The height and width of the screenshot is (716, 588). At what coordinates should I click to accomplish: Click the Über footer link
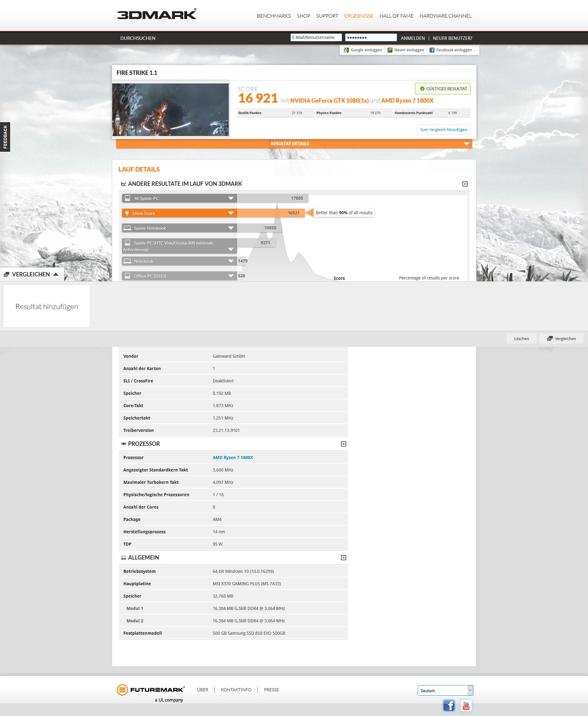203,690
